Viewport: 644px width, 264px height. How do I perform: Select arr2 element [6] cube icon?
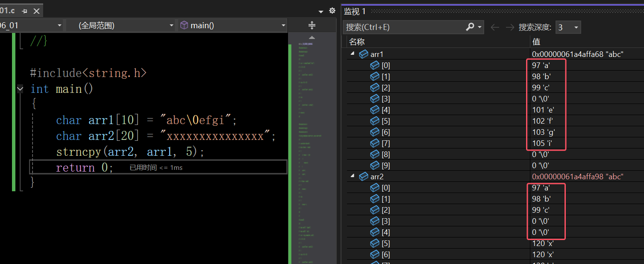pos(375,254)
